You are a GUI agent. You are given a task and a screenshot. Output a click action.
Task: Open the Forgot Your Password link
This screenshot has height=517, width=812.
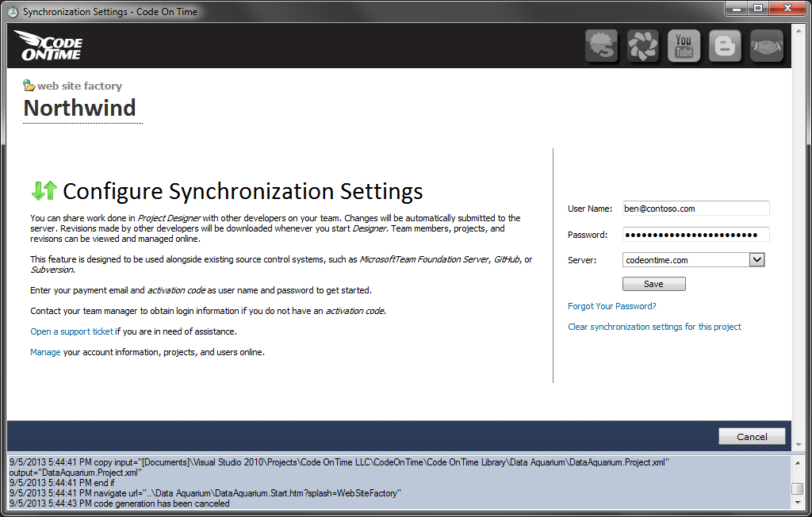point(611,306)
